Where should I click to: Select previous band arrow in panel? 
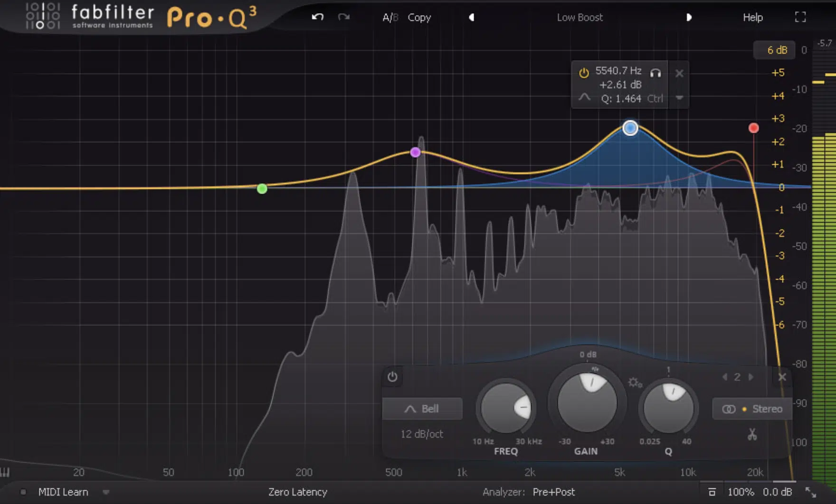point(725,377)
